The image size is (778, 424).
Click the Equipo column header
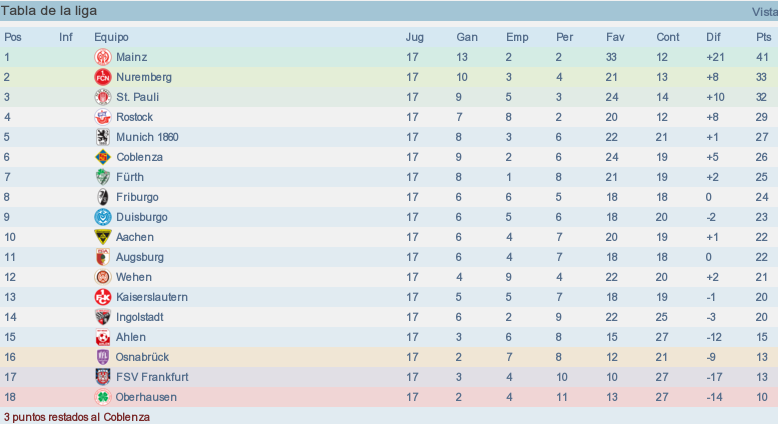click(111, 37)
